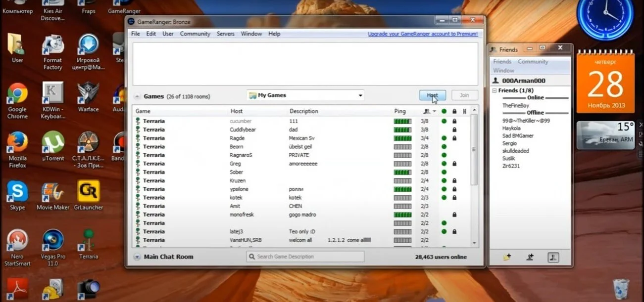Select the Terraria room hosted by ypsilone
644x302 pixels.
(301, 189)
